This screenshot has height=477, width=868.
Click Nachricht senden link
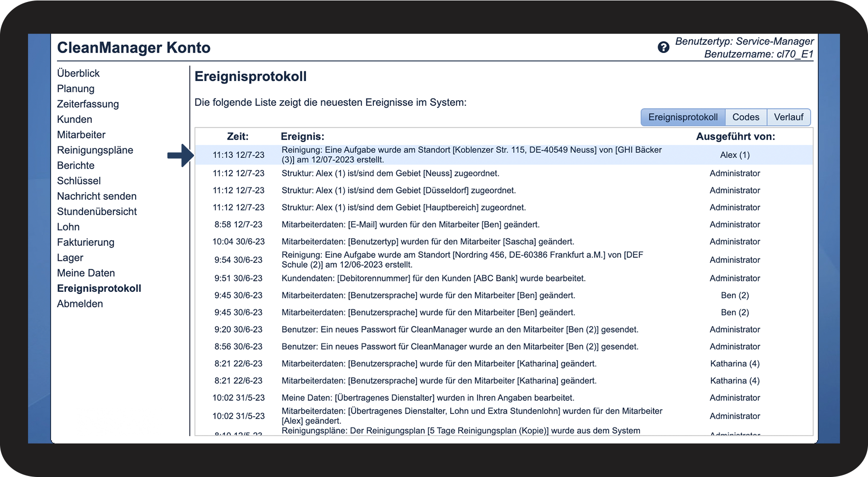tap(97, 196)
